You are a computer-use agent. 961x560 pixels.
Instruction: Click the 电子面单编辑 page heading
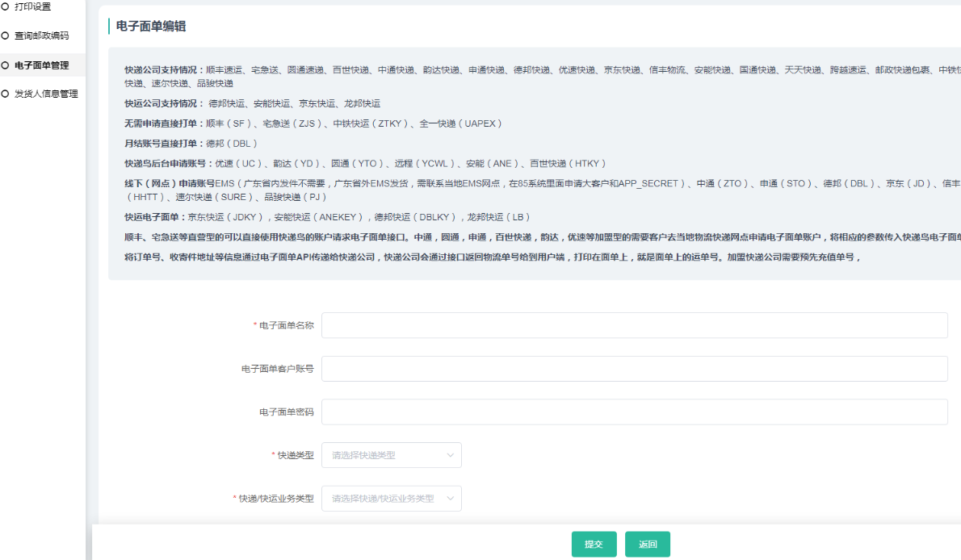[151, 27]
